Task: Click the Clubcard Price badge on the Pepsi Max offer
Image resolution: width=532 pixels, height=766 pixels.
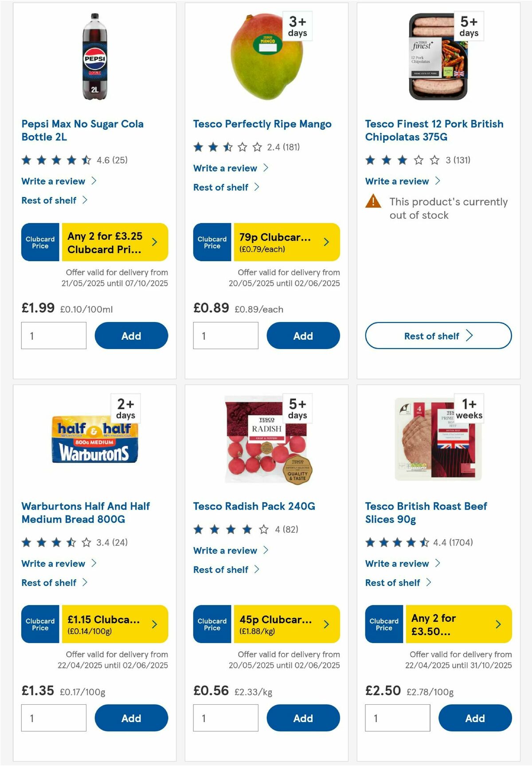Action: 39,242
